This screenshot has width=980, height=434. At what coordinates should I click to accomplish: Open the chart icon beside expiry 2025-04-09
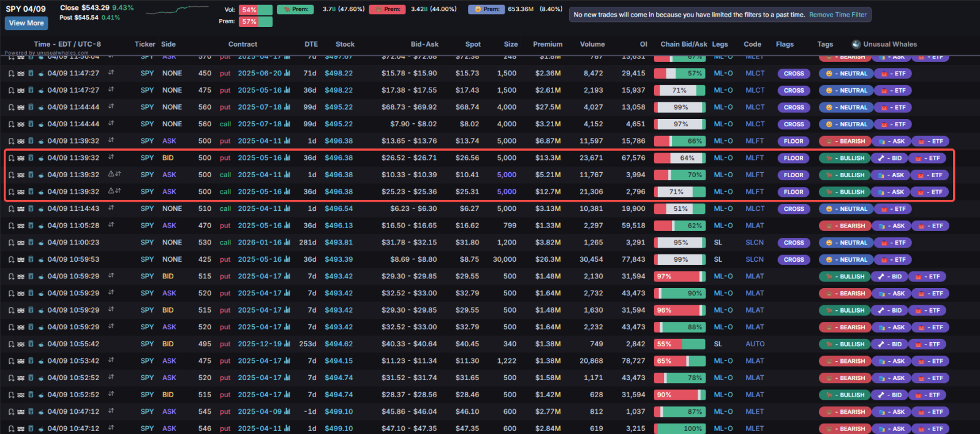click(x=287, y=411)
